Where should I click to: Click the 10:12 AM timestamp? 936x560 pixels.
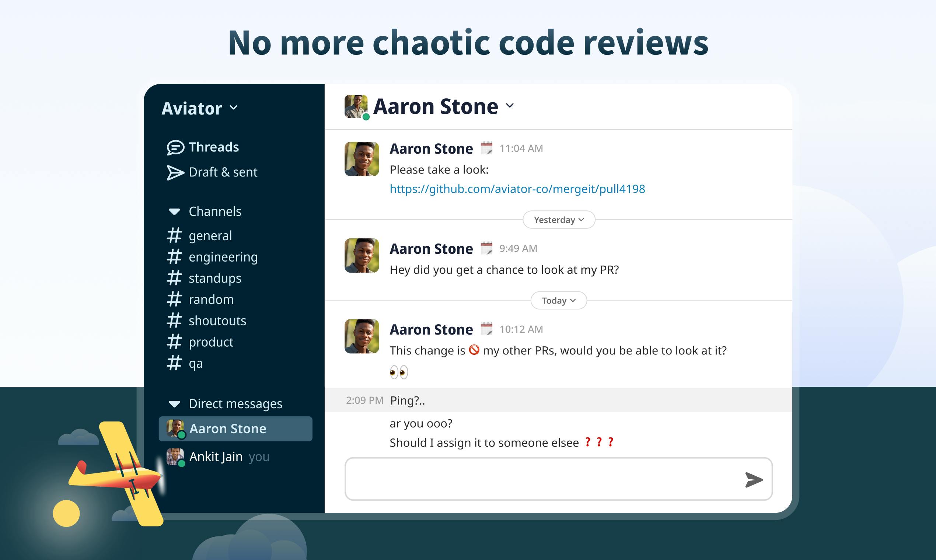point(521,329)
